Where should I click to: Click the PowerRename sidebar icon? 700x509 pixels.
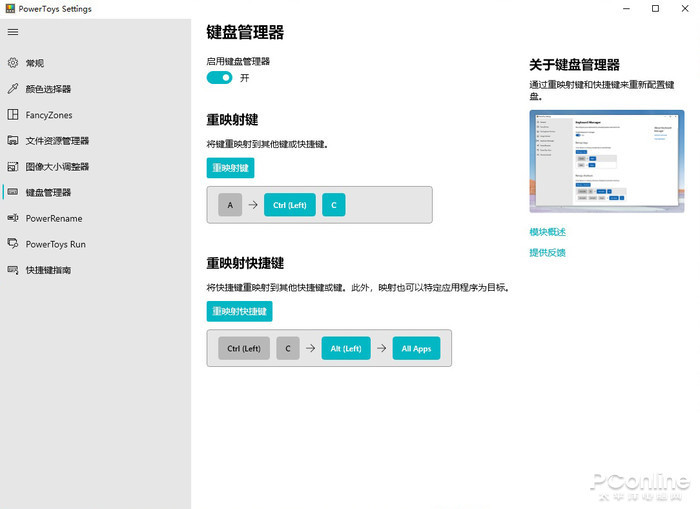tap(13, 218)
